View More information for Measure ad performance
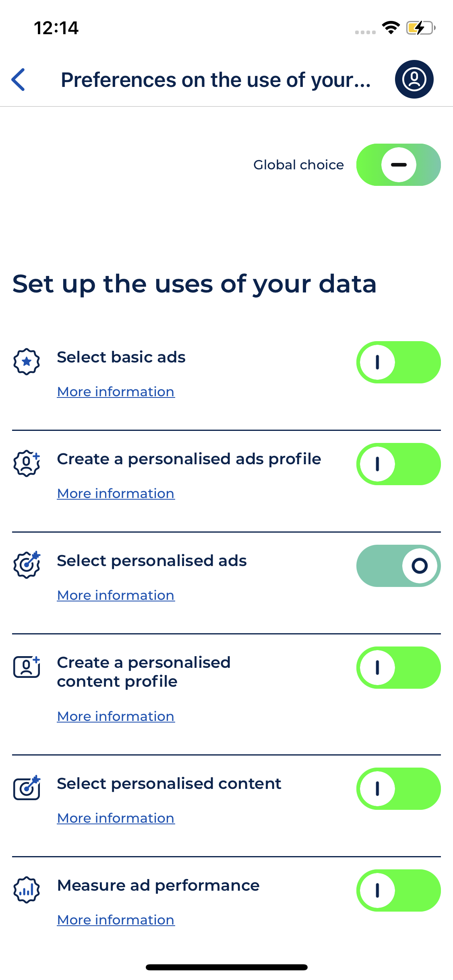 click(116, 920)
